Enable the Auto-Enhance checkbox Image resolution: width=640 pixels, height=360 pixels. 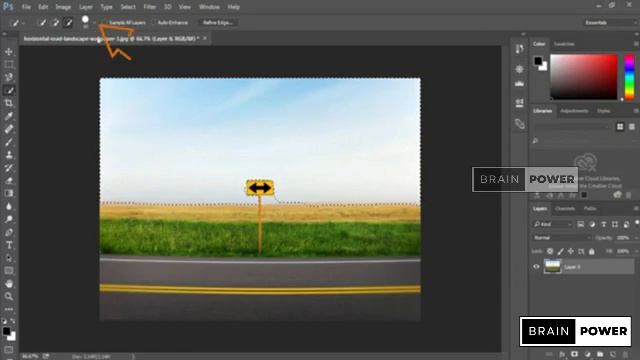pyautogui.click(x=154, y=23)
